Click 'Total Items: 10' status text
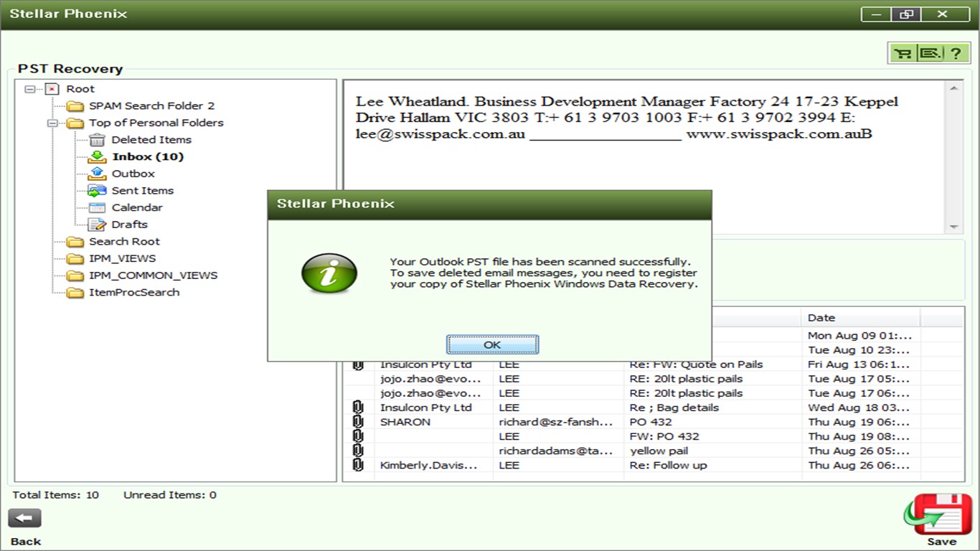The width and height of the screenshot is (980, 551). (x=56, y=495)
